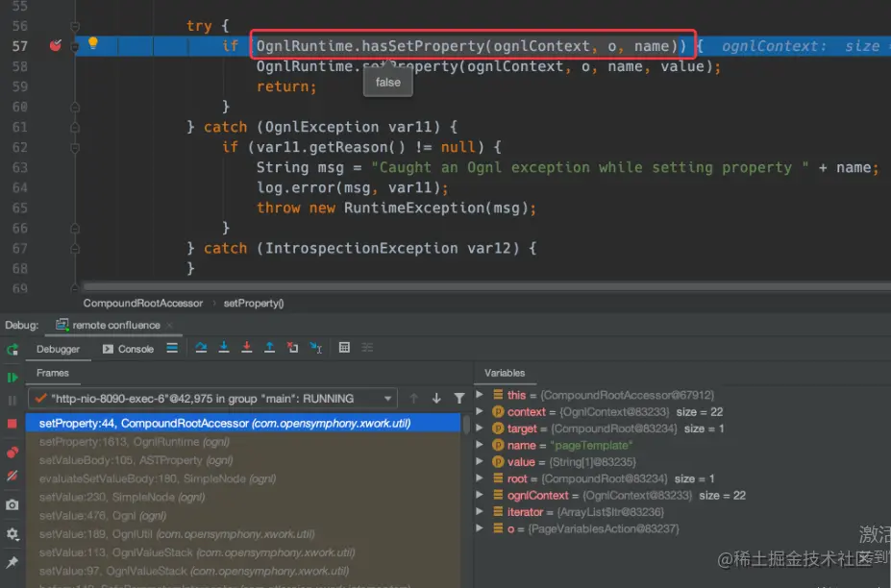Expand the 'ognlContext' variable node

click(480, 495)
